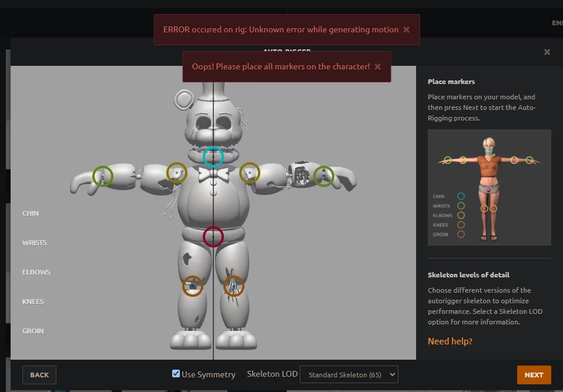The height and width of the screenshot is (392, 563).
Task: Select the cyan chin marker on the model
Action: tap(213, 157)
